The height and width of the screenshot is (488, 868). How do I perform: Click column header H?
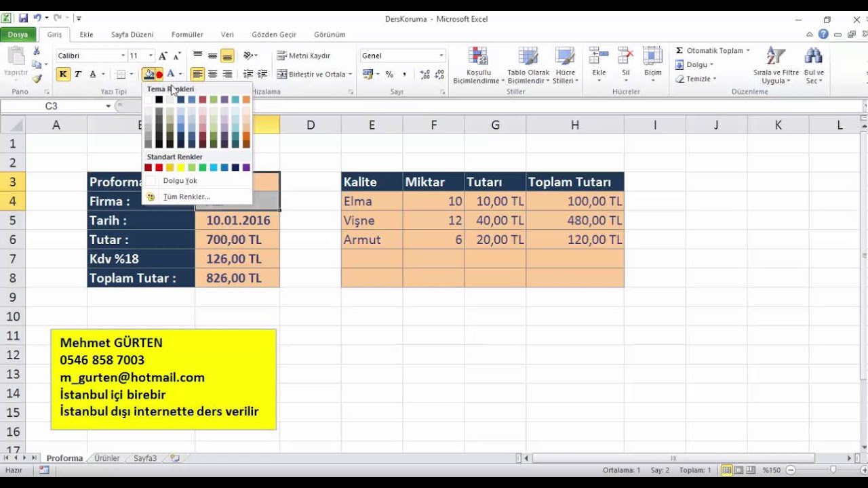point(575,125)
